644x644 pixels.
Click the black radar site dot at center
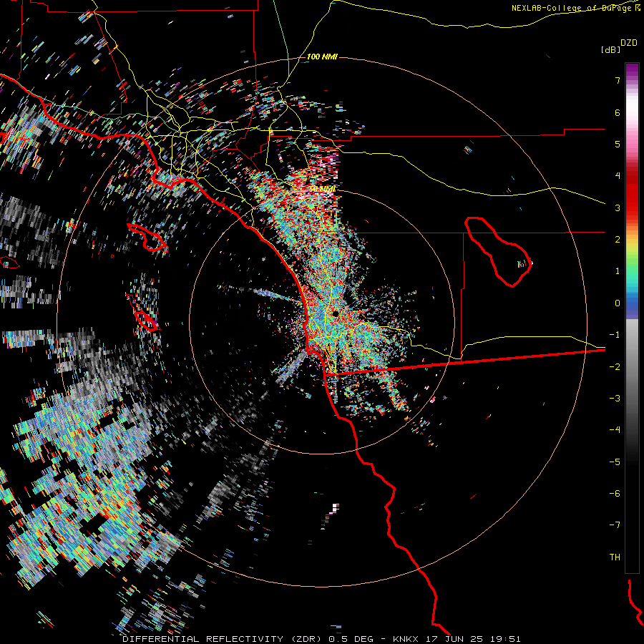pyautogui.click(x=336, y=314)
